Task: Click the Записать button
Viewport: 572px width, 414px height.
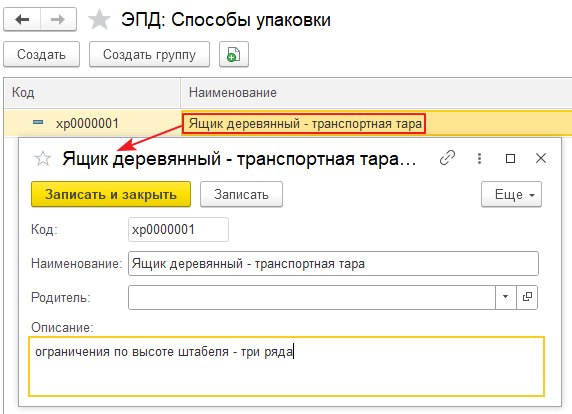Action: pos(241,194)
